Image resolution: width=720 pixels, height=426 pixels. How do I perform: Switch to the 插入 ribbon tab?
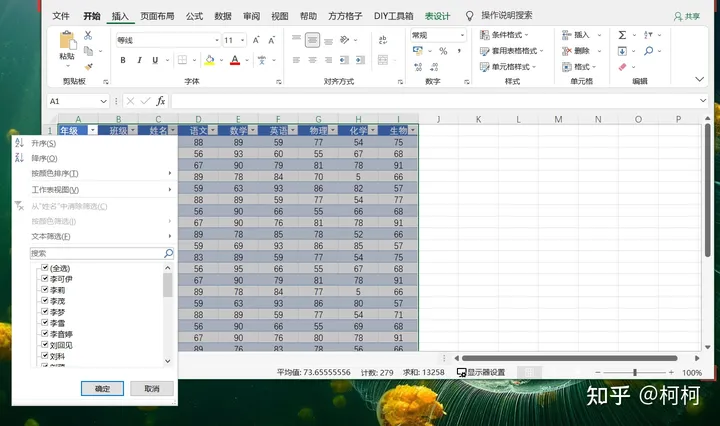(x=120, y=16)
